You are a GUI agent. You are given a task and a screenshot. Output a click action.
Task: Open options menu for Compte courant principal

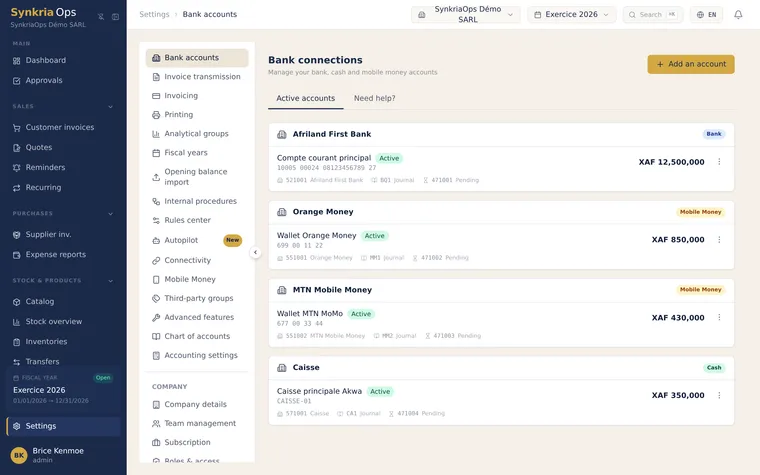tap(719, 162)
